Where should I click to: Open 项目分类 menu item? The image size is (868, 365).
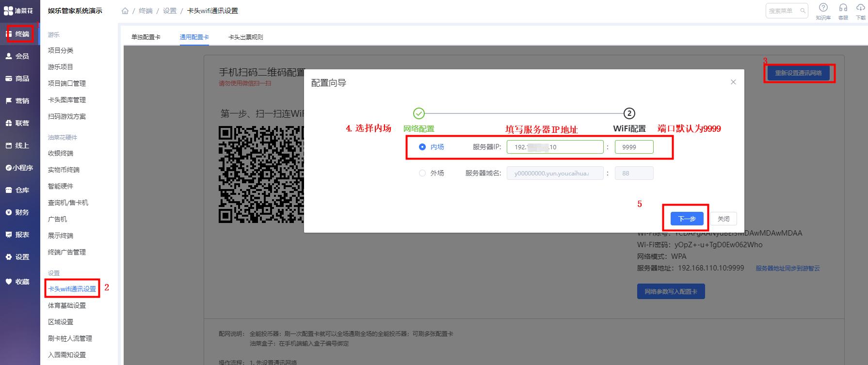(x=61, y=50)
